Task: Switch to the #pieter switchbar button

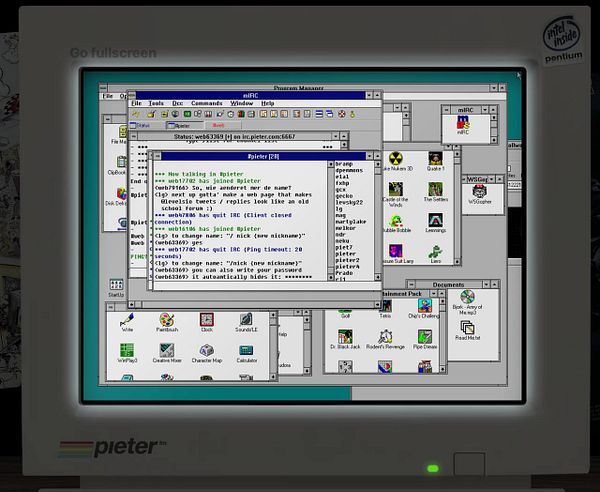Action: [185, 125]
